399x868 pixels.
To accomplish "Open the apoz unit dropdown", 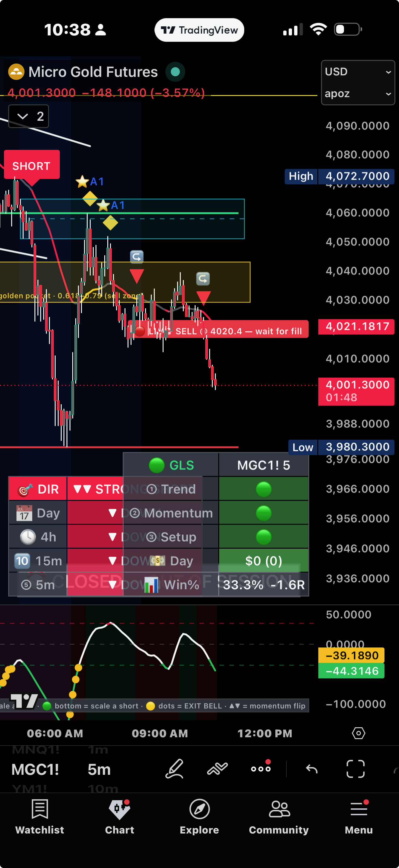I will point(358,94).
